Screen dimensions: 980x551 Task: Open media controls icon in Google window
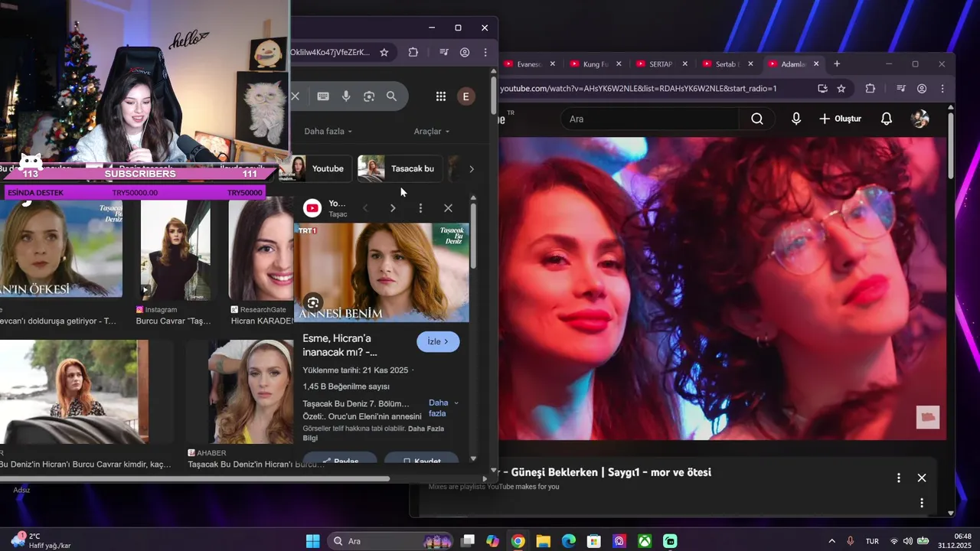point(444,52)
